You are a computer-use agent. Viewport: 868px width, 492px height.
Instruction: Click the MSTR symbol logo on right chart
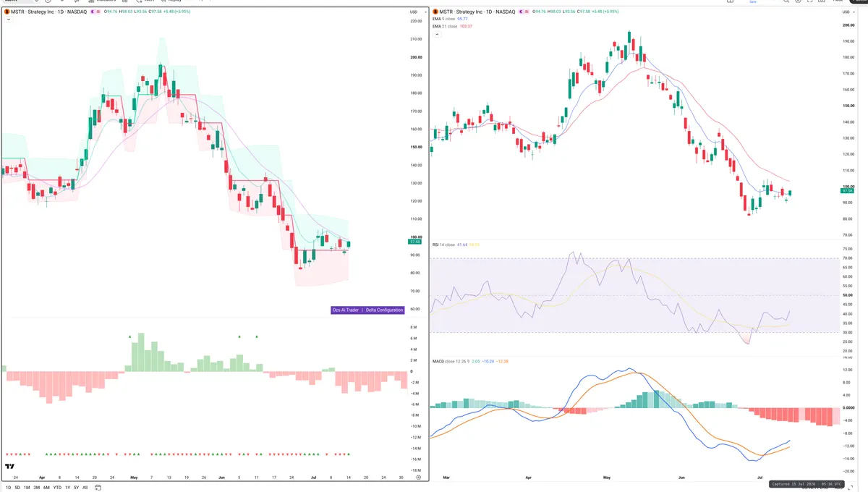(x=435, y=12)
